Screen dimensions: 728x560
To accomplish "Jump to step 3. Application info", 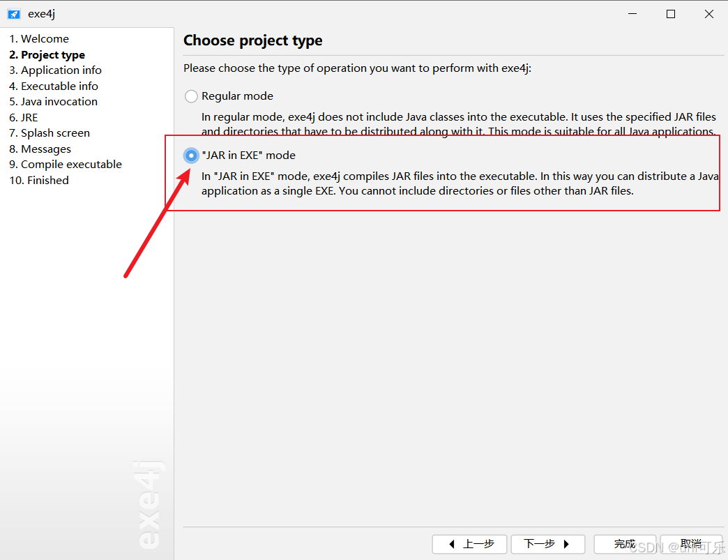I will 55,70.
